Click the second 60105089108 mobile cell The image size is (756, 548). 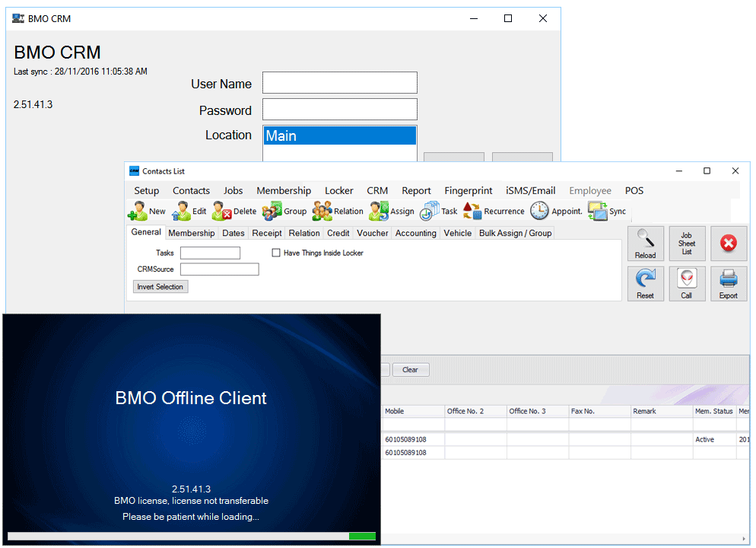[413, 453]
